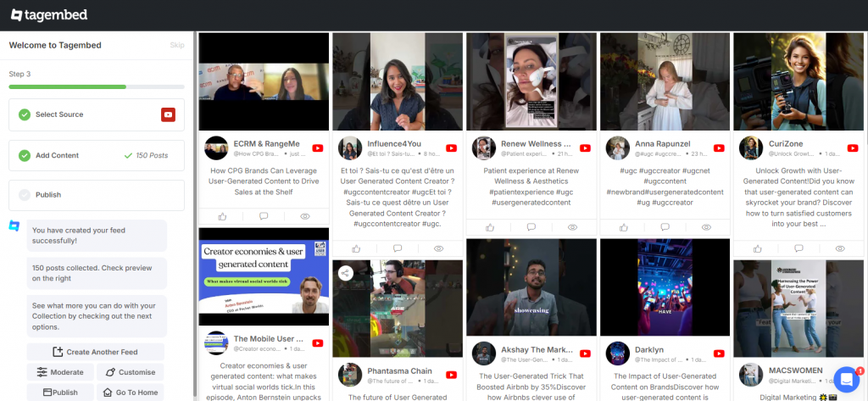Click YouTube icon on Renew Wellness card

(x=585, y=148)
